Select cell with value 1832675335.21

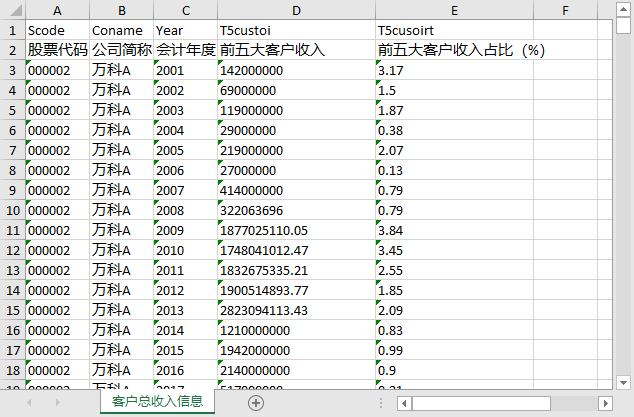(x=296, y=270)
